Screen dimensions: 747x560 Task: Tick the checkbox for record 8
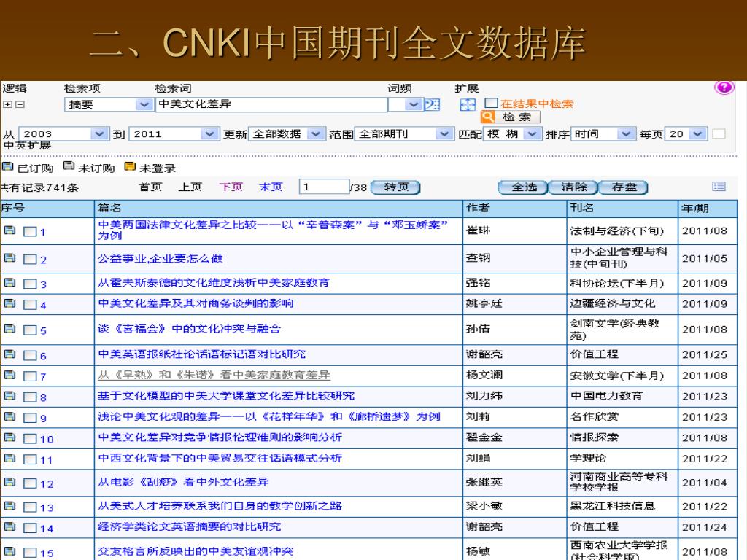pyautogui.click(x=30, y=397)
